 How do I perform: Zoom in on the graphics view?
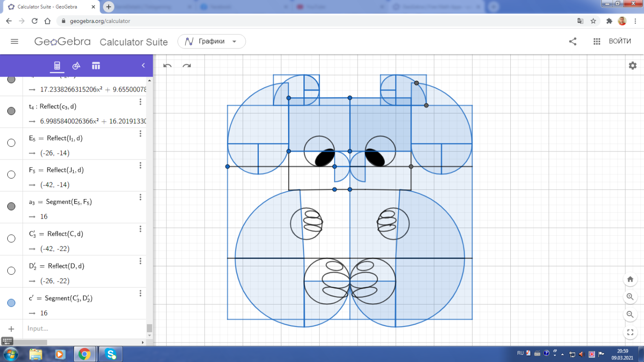[630, 297]
